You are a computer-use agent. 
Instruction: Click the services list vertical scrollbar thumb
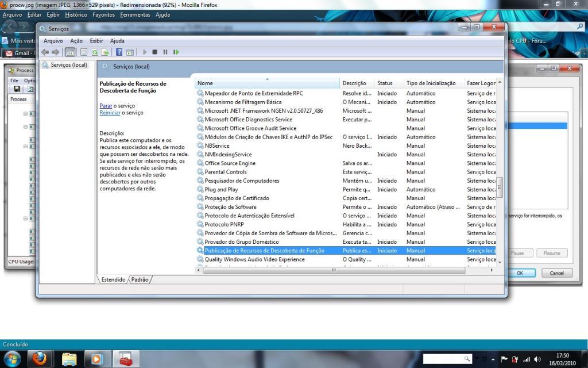coord(500,187)
